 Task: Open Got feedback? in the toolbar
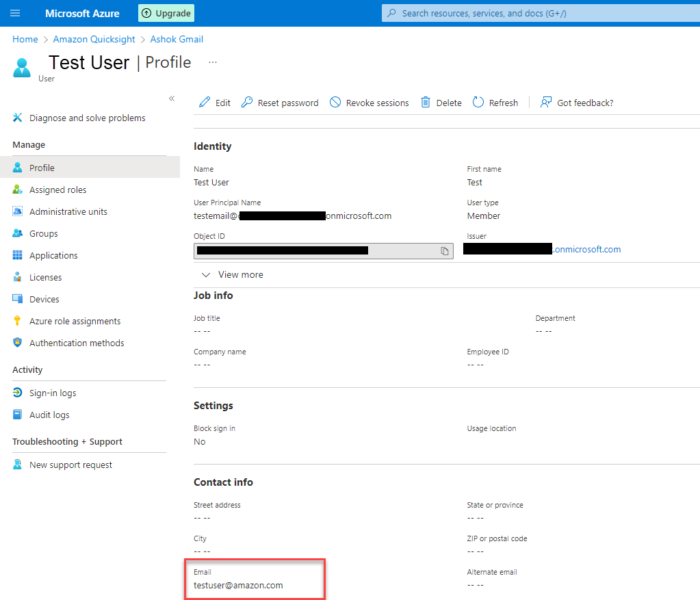pos(577,103)
